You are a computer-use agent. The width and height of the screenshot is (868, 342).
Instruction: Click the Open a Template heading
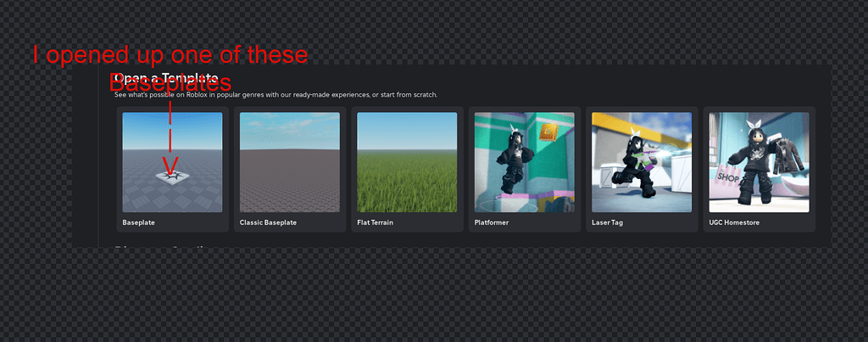pyautogui.click(x=166, y=78)
